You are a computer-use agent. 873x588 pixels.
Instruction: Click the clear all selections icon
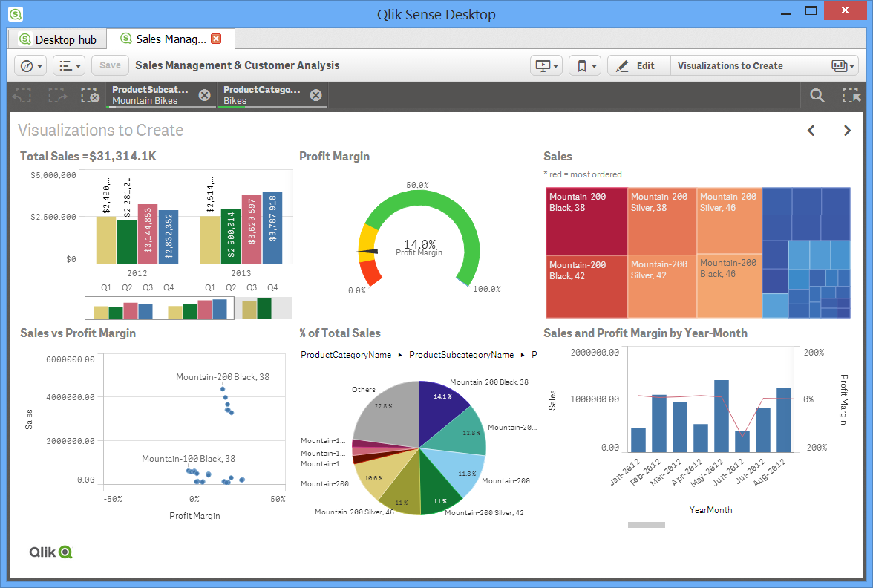(x=89, y=95)
